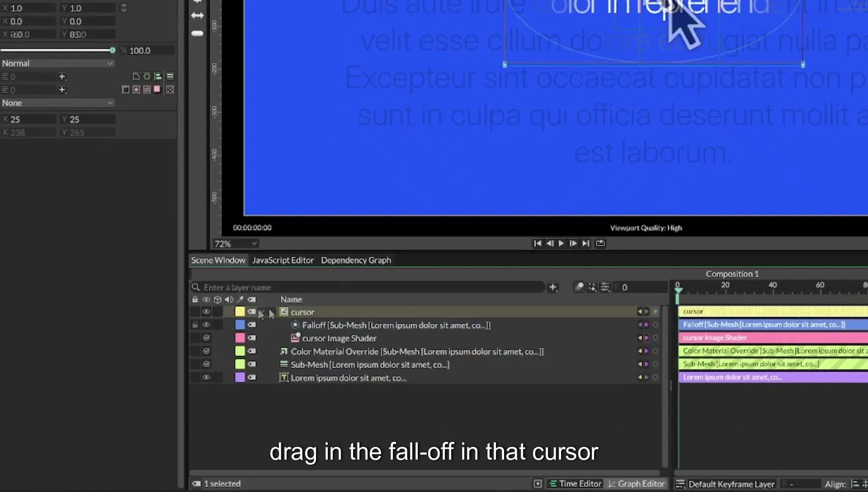The width and height of the screenshot is (868, 492).
Task: Click the Default Keyframe Layer icon
Action: [x=680, y=484]
